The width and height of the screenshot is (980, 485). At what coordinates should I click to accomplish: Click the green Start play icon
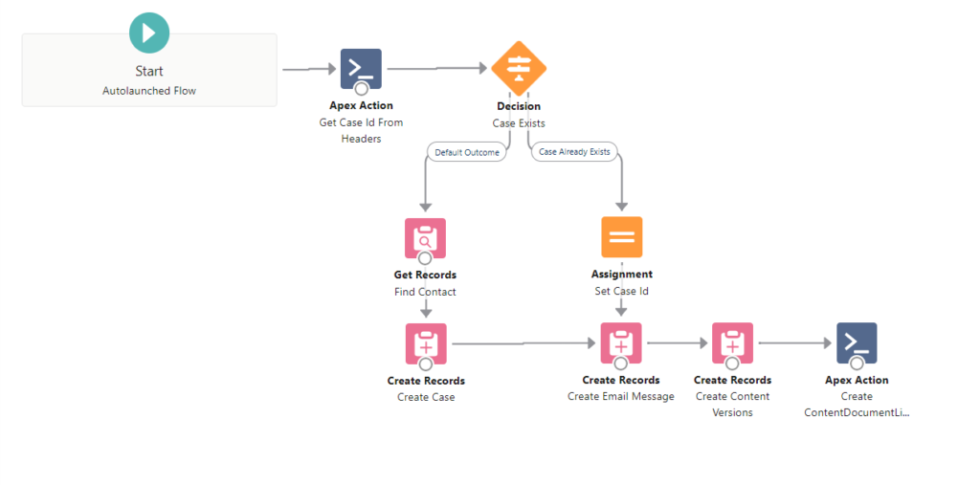(148, 33)
